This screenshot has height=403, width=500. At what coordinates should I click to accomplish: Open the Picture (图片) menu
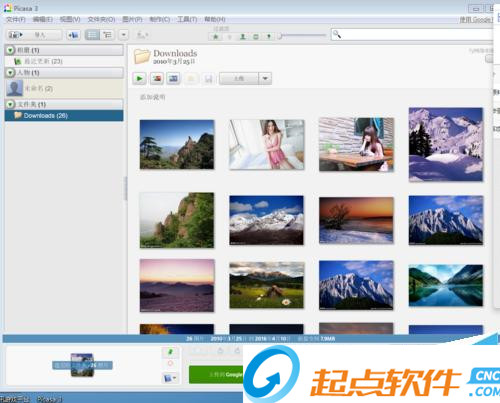(132, 19)
